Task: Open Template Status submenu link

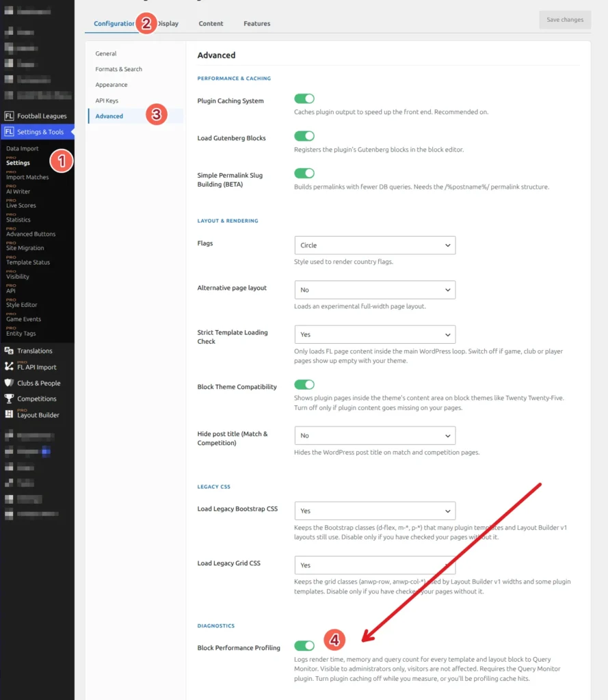Action: coord(27,262)
